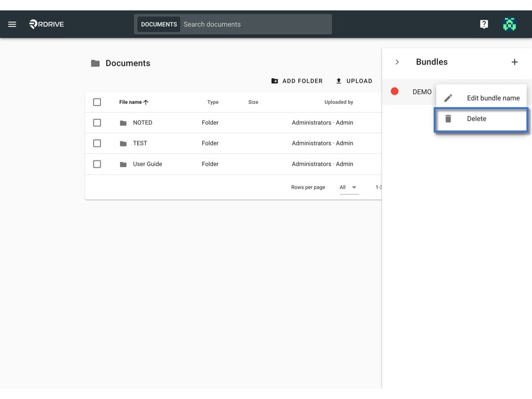The width and height of the screenshot is (532, 399).
Task: Click the NOTED folder icon
Action: click(x=123, y=123)
